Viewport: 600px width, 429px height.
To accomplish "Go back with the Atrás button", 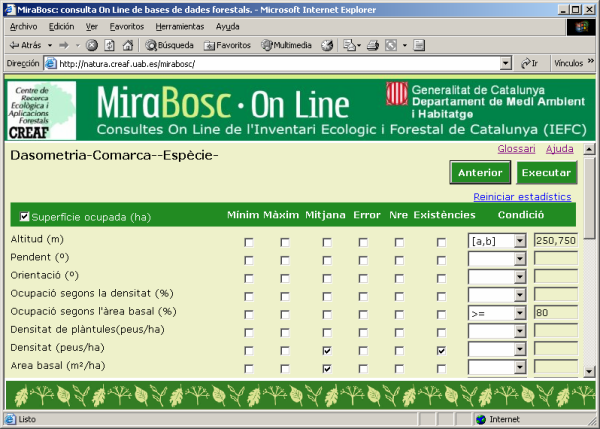I will pyautogui.click(x=25, y=45).
